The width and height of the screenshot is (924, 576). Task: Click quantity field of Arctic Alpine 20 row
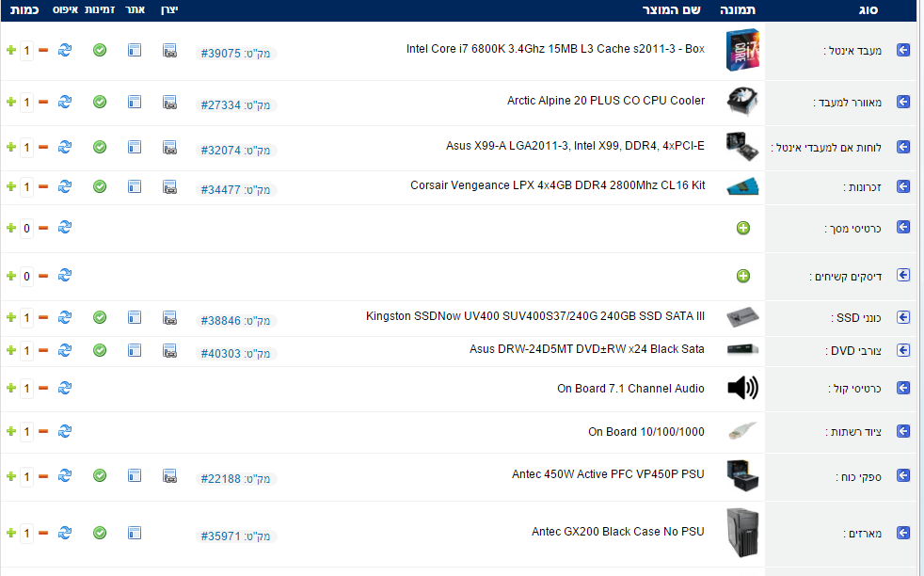[x=26, y=102]
